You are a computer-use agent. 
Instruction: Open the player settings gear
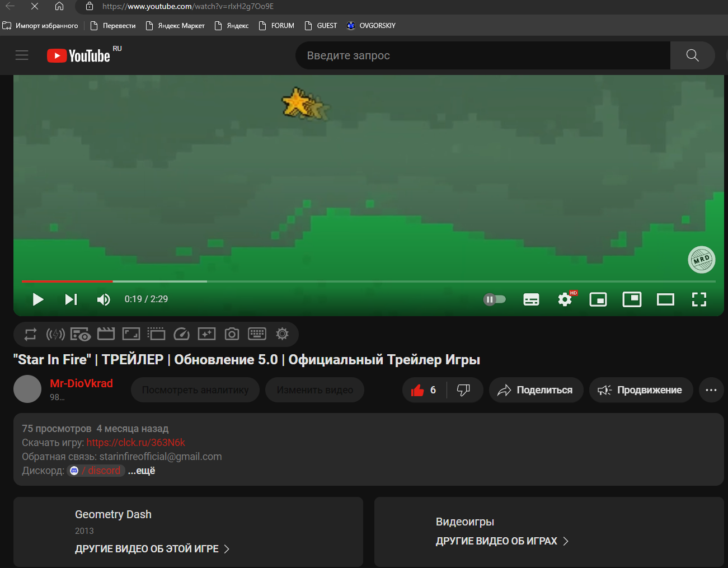[x=565, y=299]
